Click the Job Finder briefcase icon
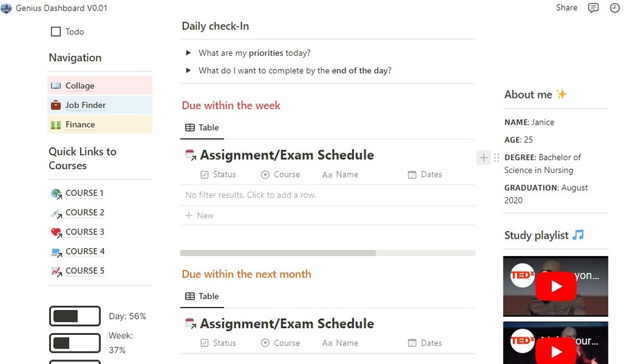Image resolution: width=624 pixels, height=364 pixels. coord(56,105)
